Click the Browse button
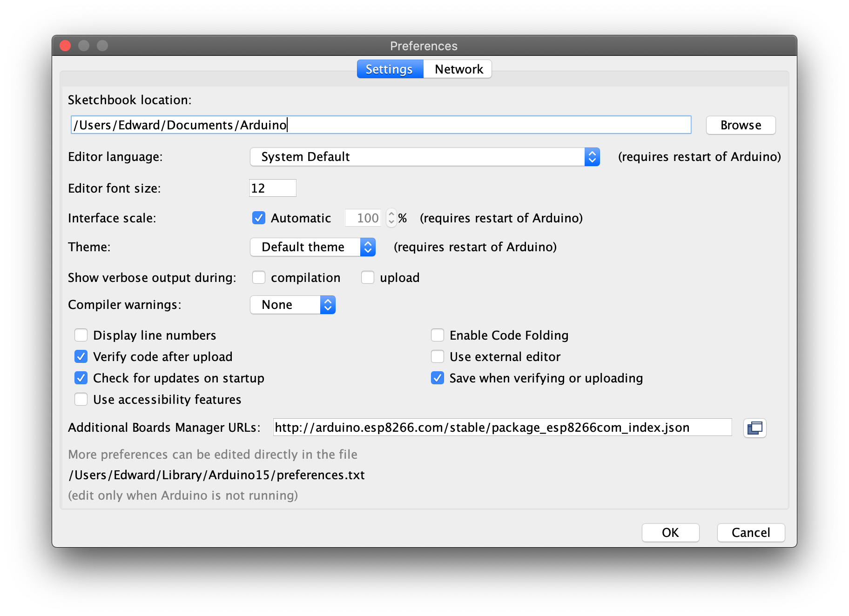The image size is (849, 616). 741,125
